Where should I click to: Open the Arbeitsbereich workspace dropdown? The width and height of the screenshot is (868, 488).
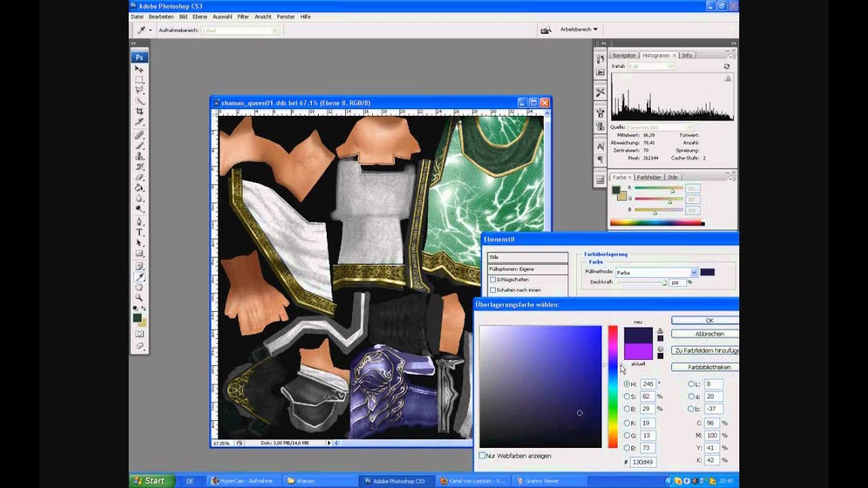coord(579,30)
